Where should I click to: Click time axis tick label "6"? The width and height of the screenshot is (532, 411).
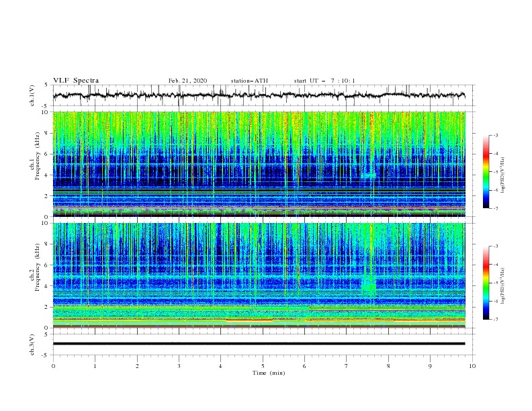tap(305, 366)
